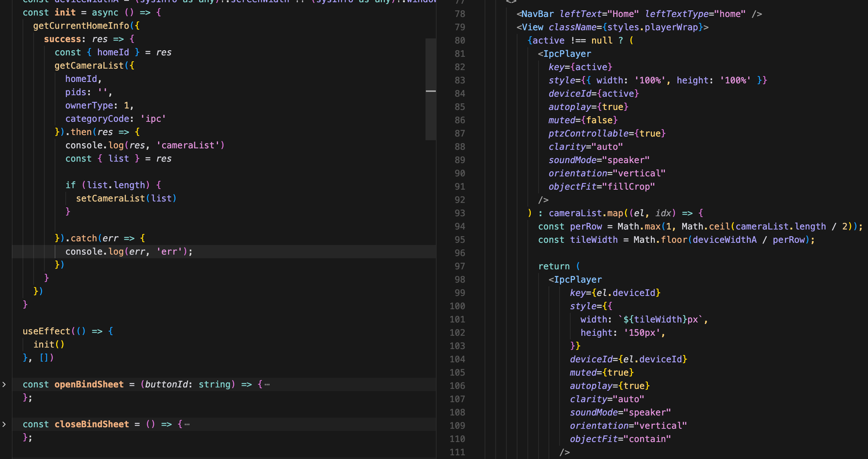Click the NavBar component tag

coord(537,14)
